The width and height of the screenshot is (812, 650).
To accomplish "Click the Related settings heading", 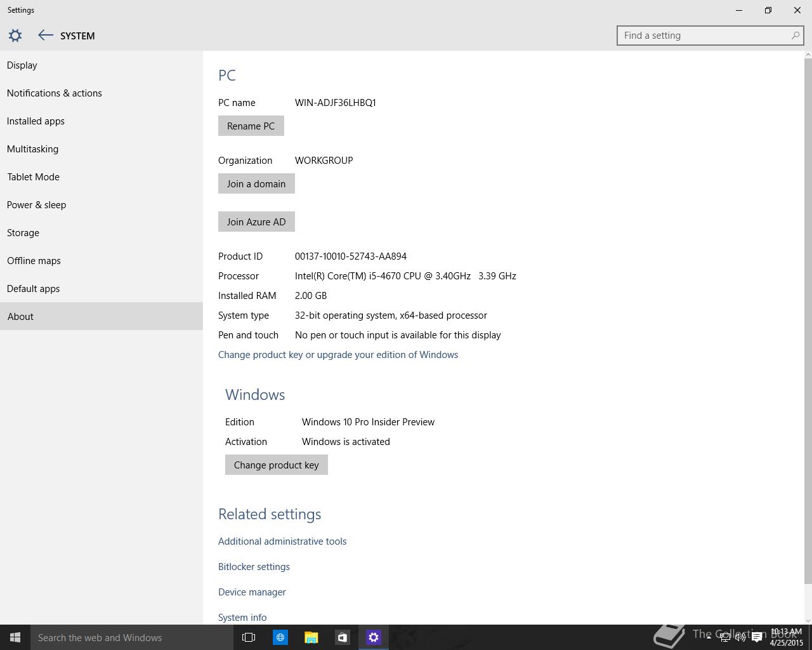I will click(270, 514).
